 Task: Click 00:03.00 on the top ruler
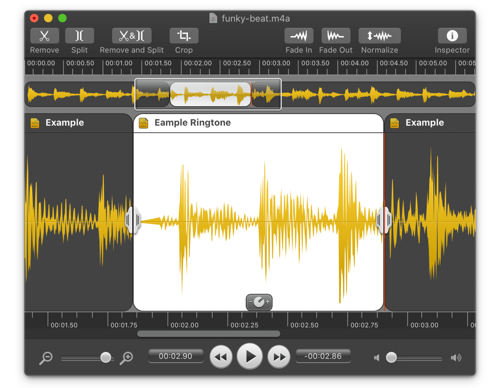click(x=276, y=63)
